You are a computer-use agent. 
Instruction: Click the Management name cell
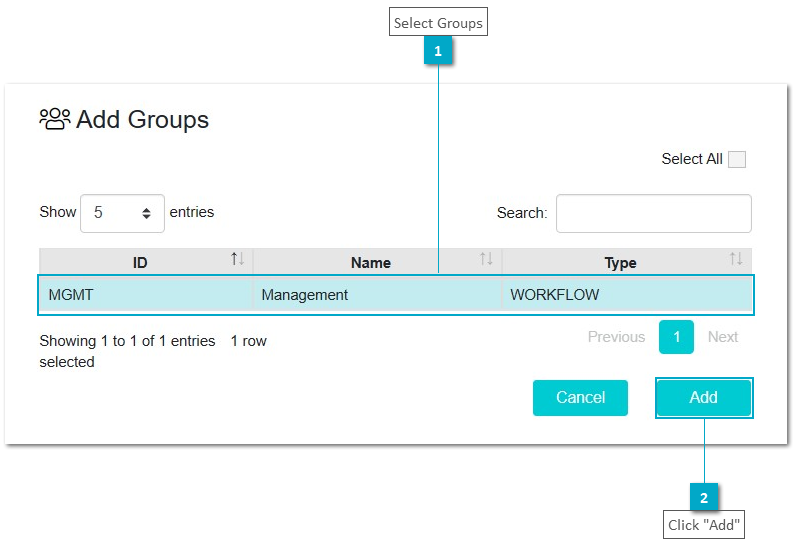(377, 295)
